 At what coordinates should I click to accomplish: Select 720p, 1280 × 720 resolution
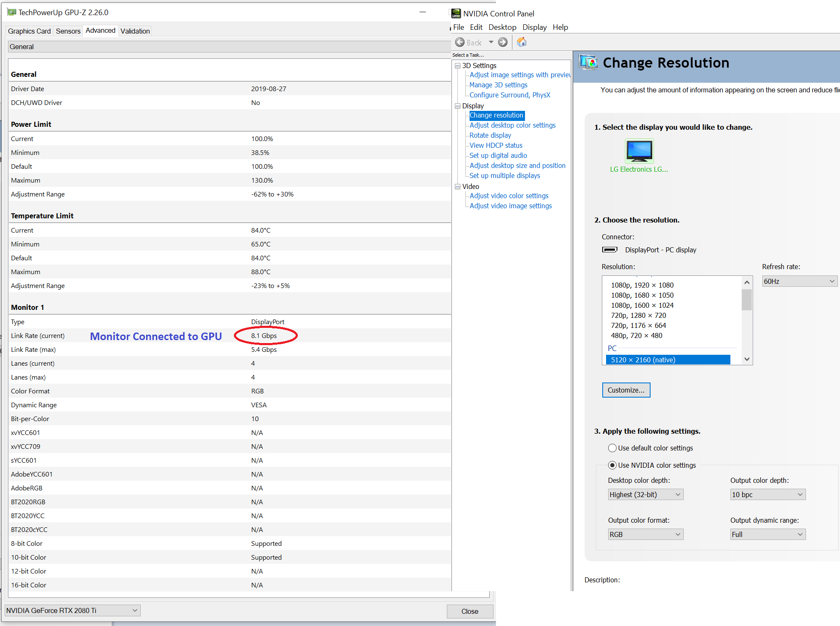[638, 315]
